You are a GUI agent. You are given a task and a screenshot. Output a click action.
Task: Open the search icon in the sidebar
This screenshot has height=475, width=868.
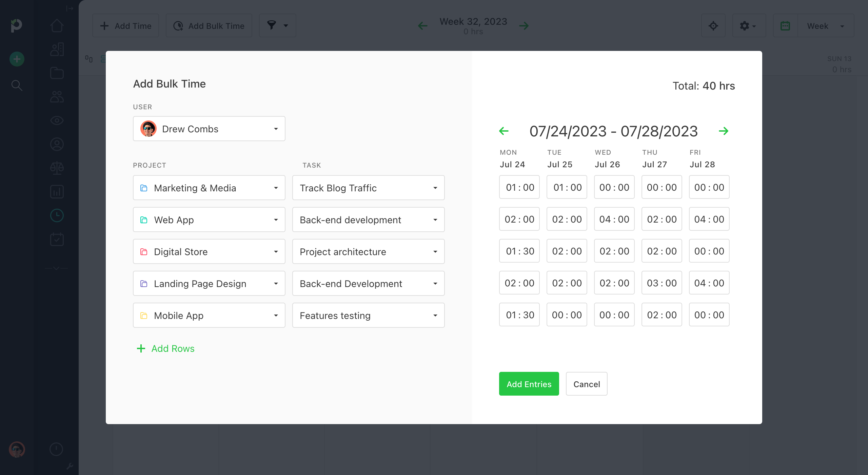pyautogui.click(x=17, y=85)
